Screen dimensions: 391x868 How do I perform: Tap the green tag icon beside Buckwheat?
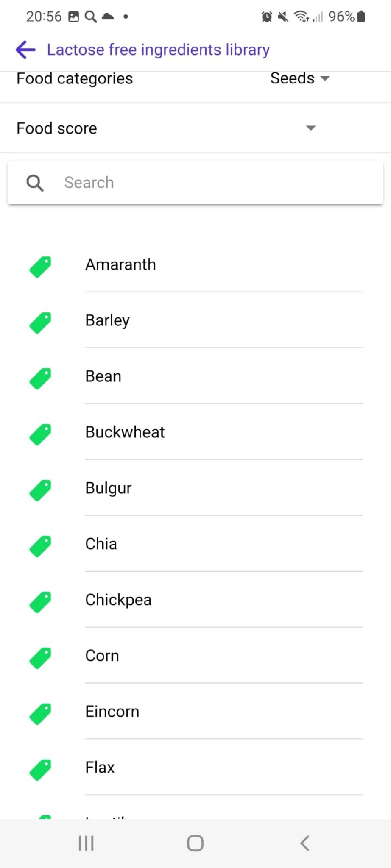click(x=40, y=434)
